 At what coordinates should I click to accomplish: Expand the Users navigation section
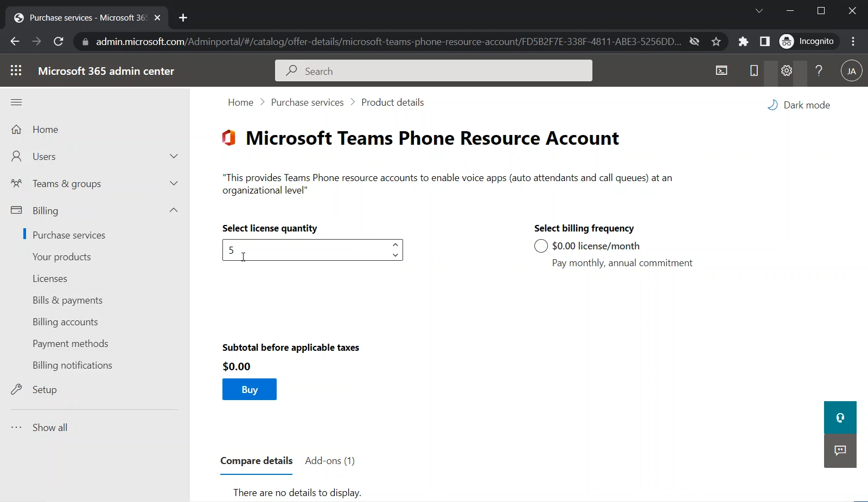coord(174,157)
